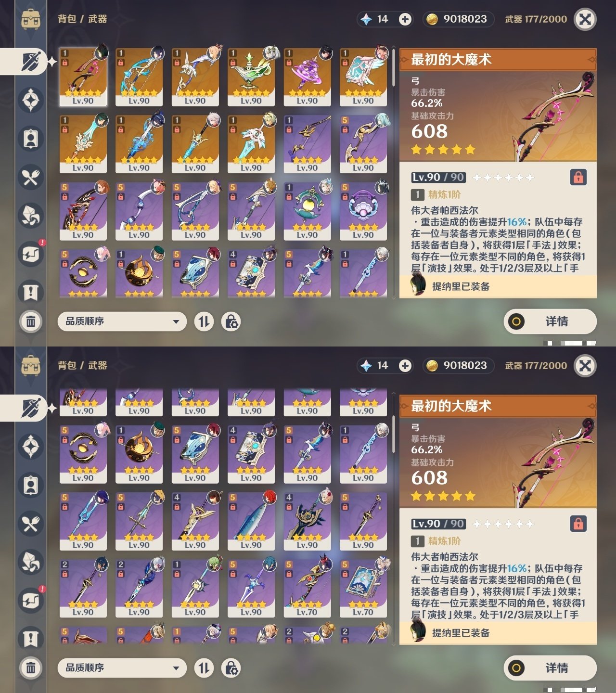This screenshot has height=693, width=616.
Task: Open the Food tab in the lower screen sidebar
Action: (x=31, y=524)
